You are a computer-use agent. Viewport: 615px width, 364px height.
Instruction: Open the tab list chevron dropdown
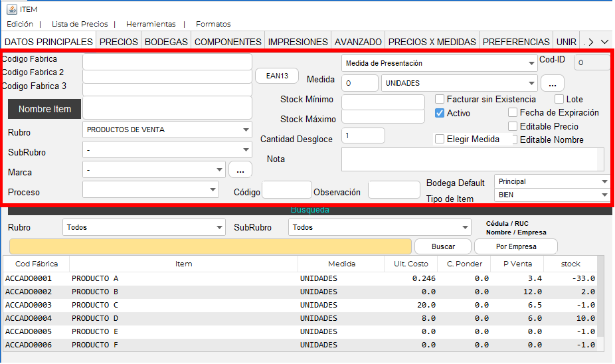[604, 42]
